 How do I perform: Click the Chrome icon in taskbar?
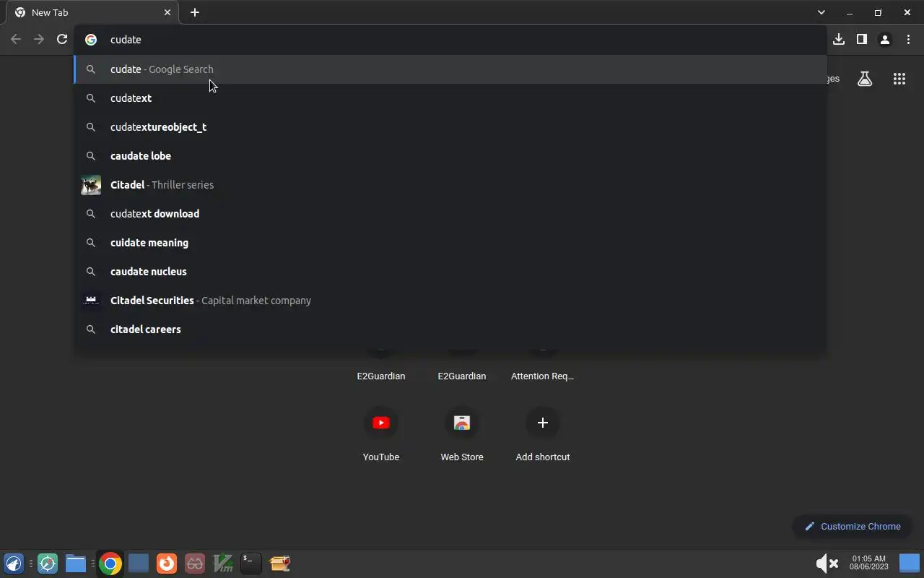pos(110,564)
